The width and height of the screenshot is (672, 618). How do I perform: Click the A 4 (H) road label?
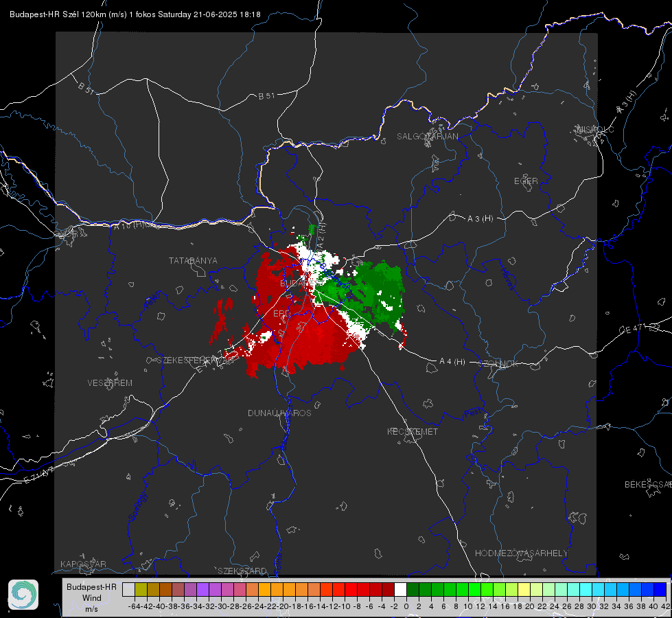click(x=452, y=362)
